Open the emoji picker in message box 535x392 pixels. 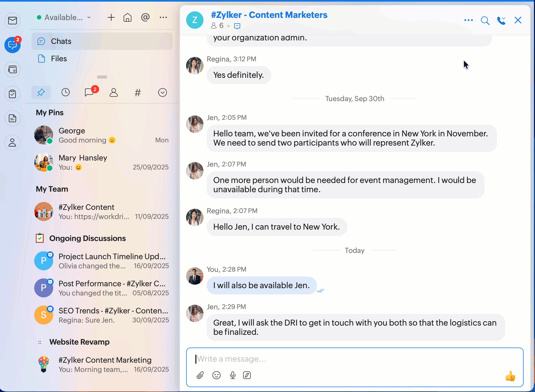pyautogui.click(x=216, y=375)
